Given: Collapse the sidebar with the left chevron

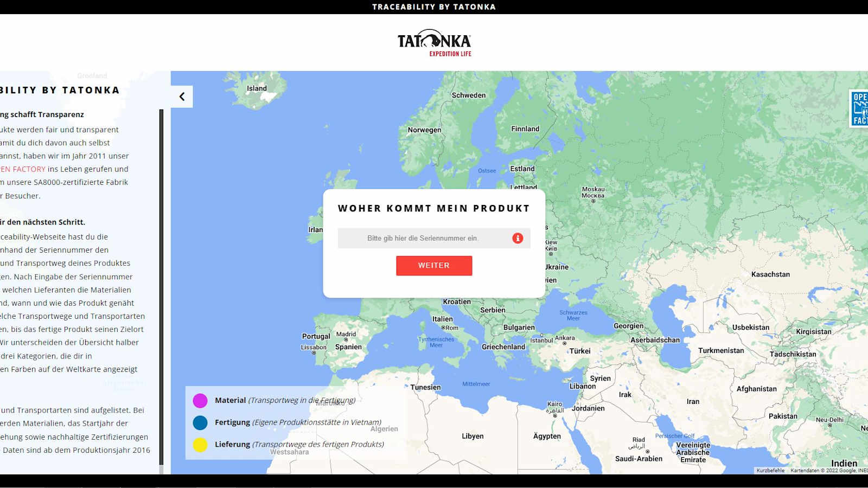Looking at the screenshot, I should (x=182, y=97).
